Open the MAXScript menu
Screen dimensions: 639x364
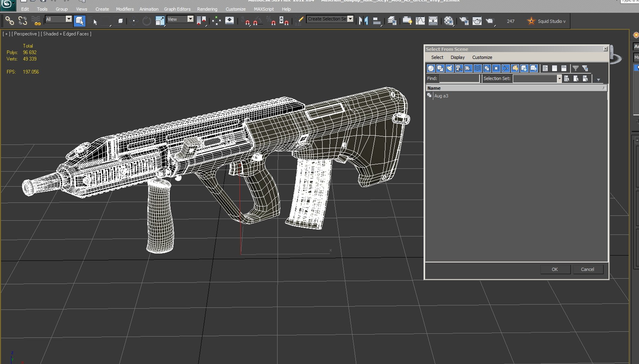point(264,9)
